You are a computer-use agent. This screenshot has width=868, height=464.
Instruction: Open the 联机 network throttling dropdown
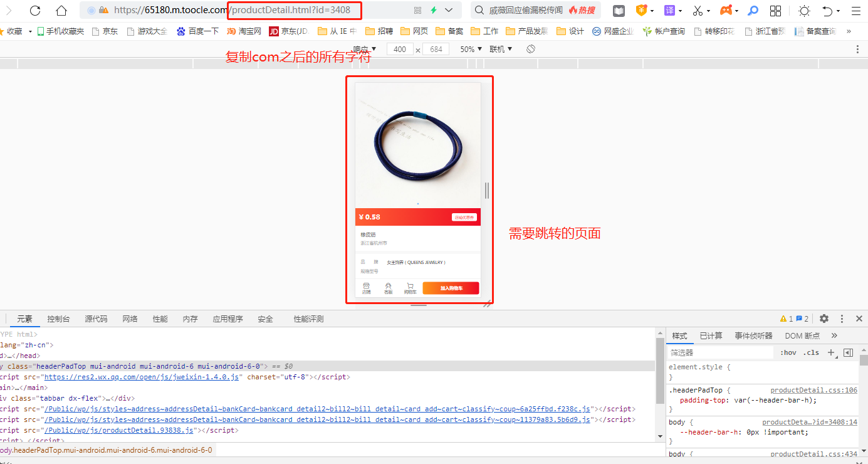(501, 49)
